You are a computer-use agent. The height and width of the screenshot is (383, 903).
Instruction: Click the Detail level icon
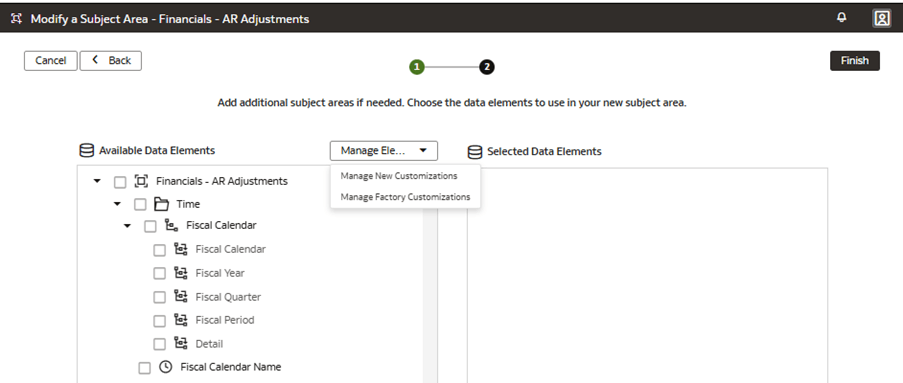181,343
